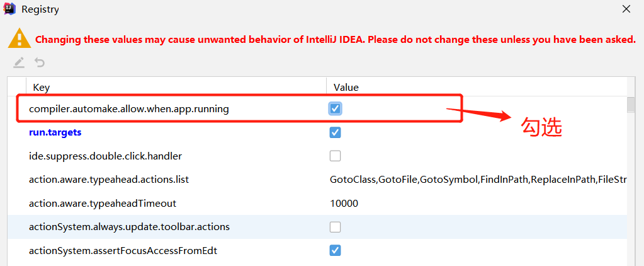Edit the typeahead timeout value 10000
Viewport: 644px width, 266px height.
pos(344,203)
